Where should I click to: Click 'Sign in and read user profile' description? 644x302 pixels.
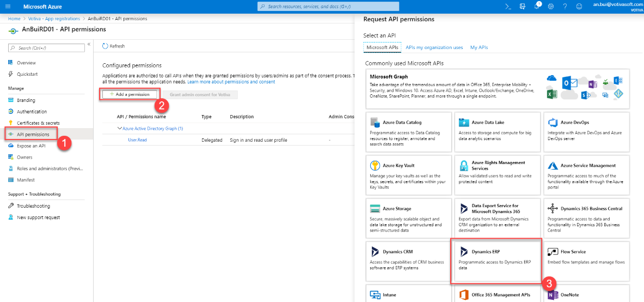259,140
